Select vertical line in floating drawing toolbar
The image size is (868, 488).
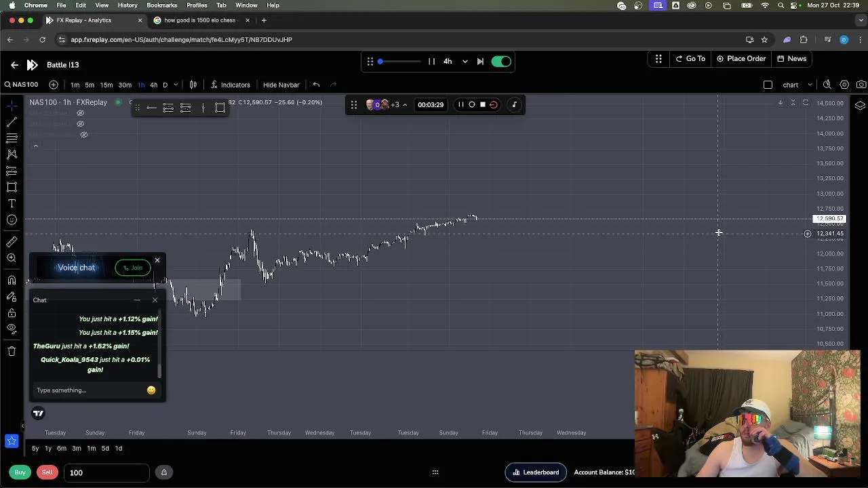tap(203, 108)
